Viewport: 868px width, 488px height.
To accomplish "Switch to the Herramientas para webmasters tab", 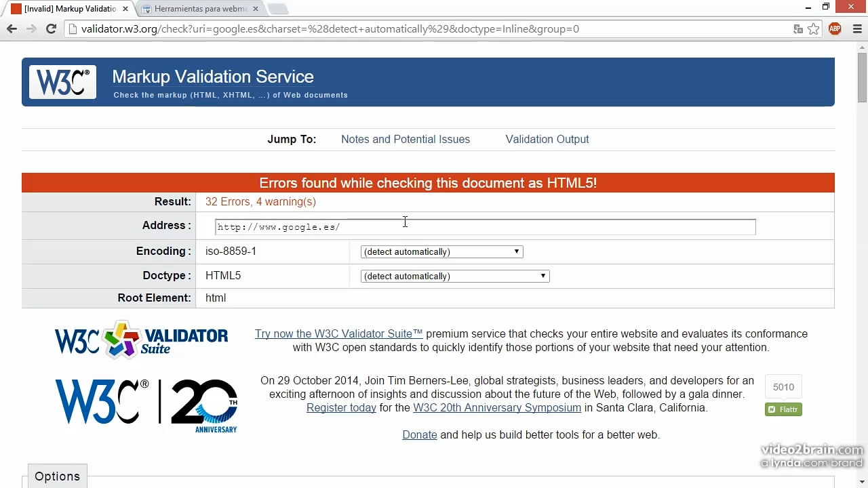I will (201, 9).
